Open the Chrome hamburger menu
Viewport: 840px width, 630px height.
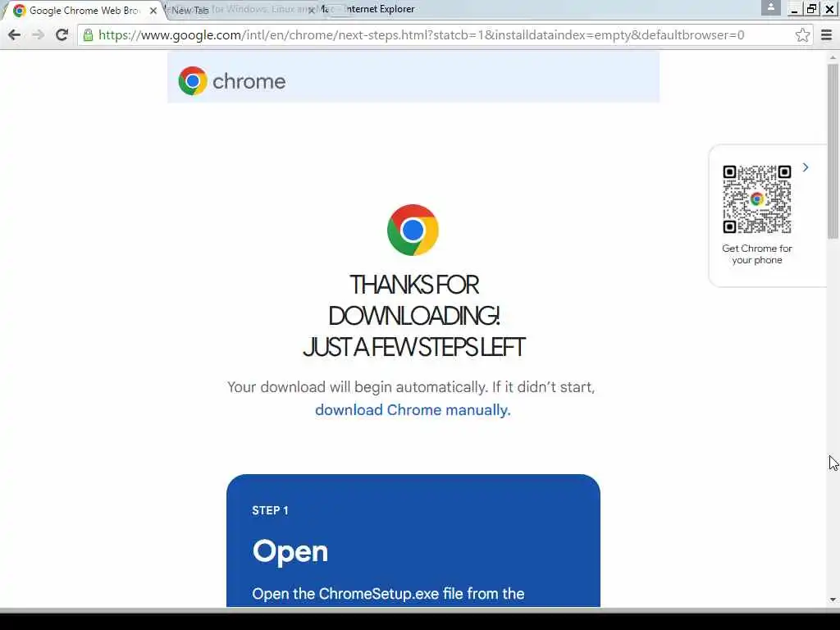827,34
